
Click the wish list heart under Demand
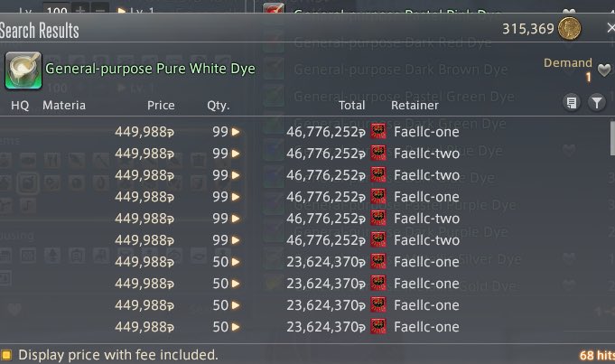tap(604, 70)
